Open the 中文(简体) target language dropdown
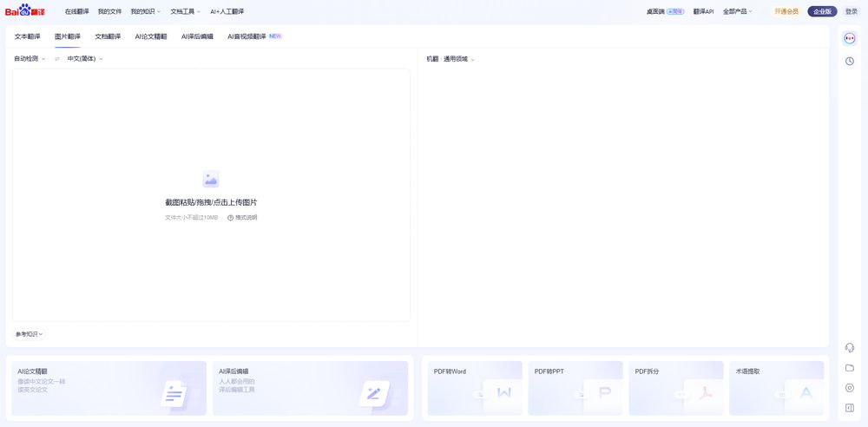The height and width of the screenshot is (427, 868). tap(85, 59)
